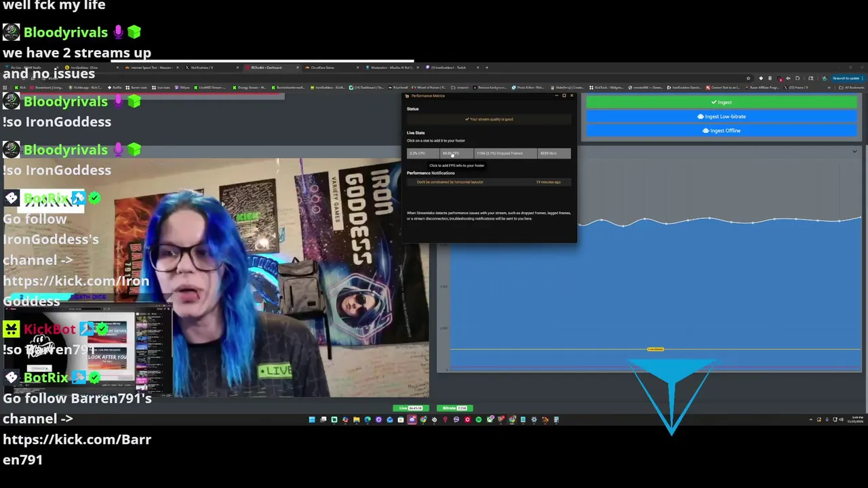
Task: Bookmark this page with the star icon
Action: tap(748, 78)
